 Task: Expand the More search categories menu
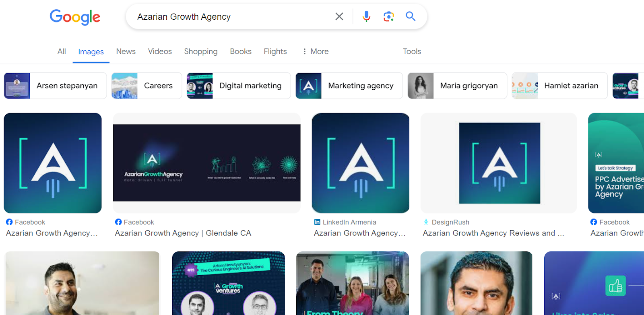coord(316,51)
